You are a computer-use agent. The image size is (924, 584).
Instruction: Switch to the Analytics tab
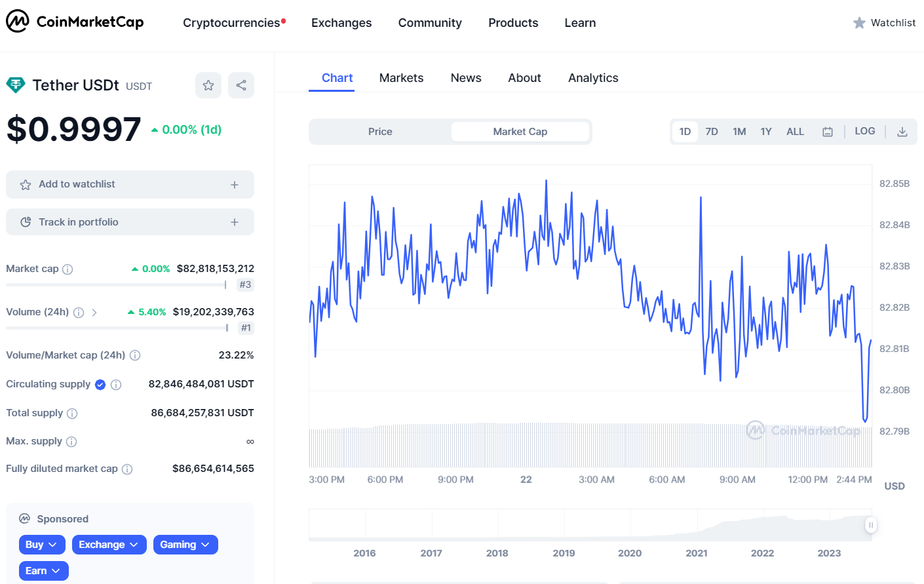[x=593, y=78]
